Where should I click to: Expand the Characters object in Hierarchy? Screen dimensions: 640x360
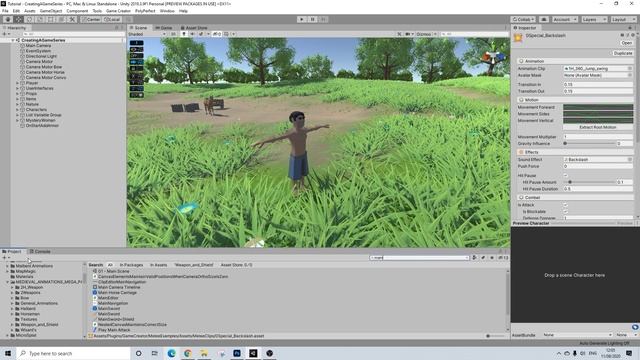click(18, 109)
